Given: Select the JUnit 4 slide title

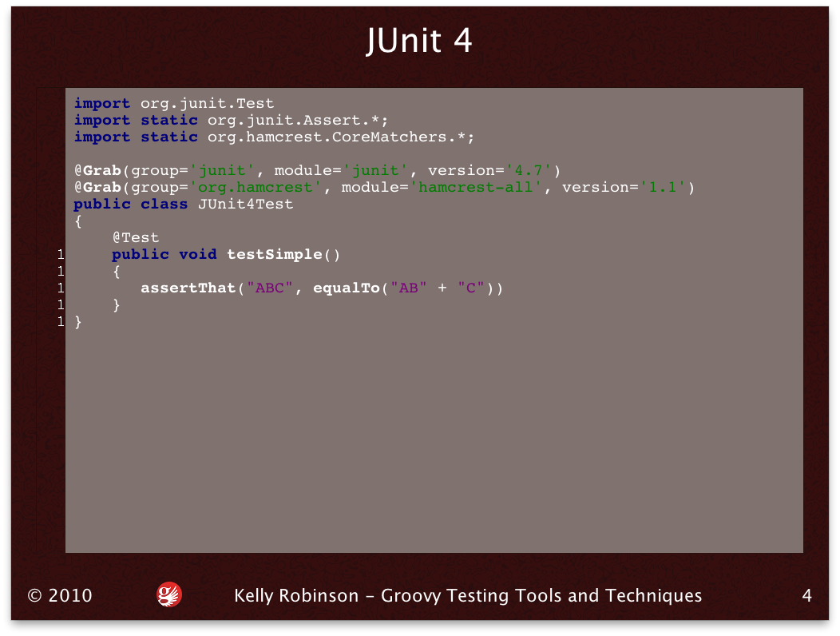Looking at the screenshot, I should (419, 41).
